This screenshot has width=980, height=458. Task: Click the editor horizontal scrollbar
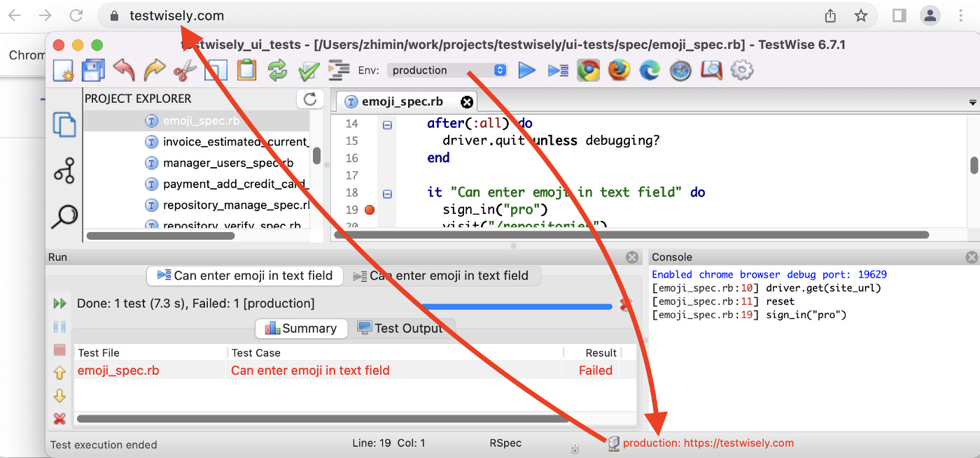point(631,235)
